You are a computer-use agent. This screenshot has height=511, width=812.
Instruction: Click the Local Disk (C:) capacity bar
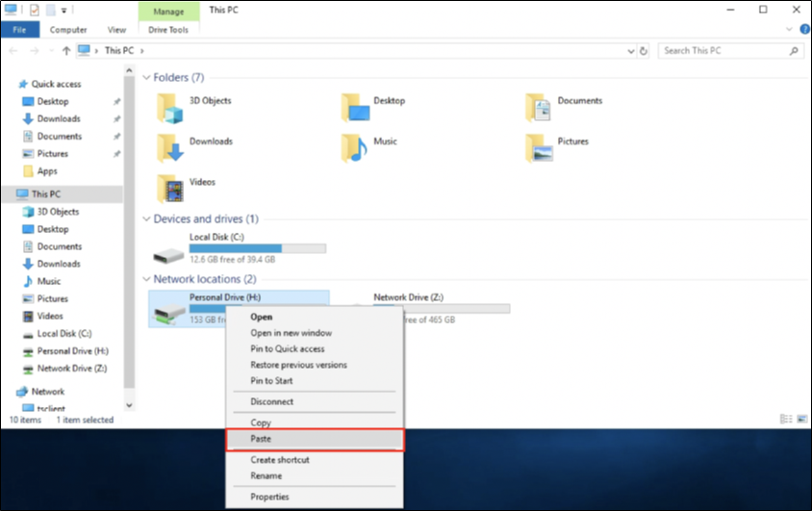coord(258,248)
